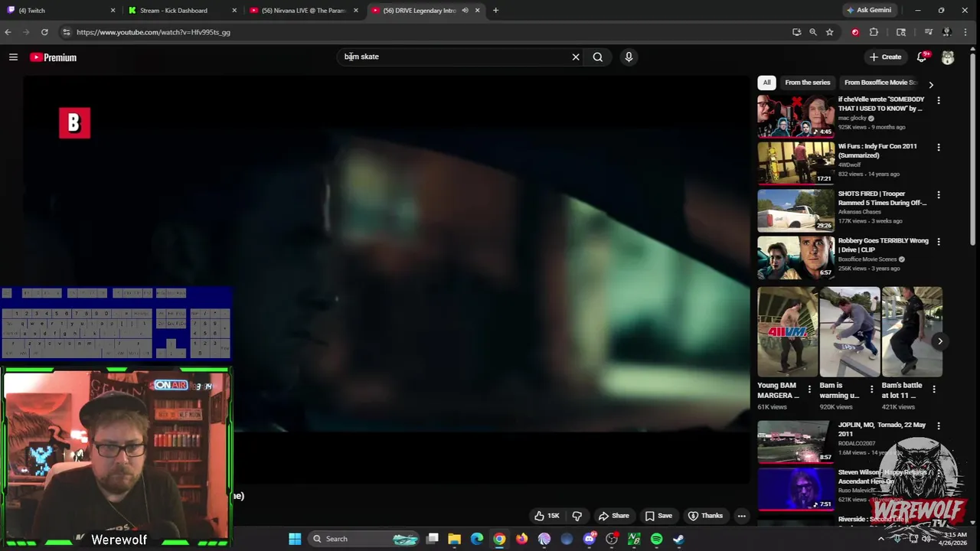980x551 pixels.
Task: Open the Chrome three-dot menu
Action: click(x=965, y=32)
